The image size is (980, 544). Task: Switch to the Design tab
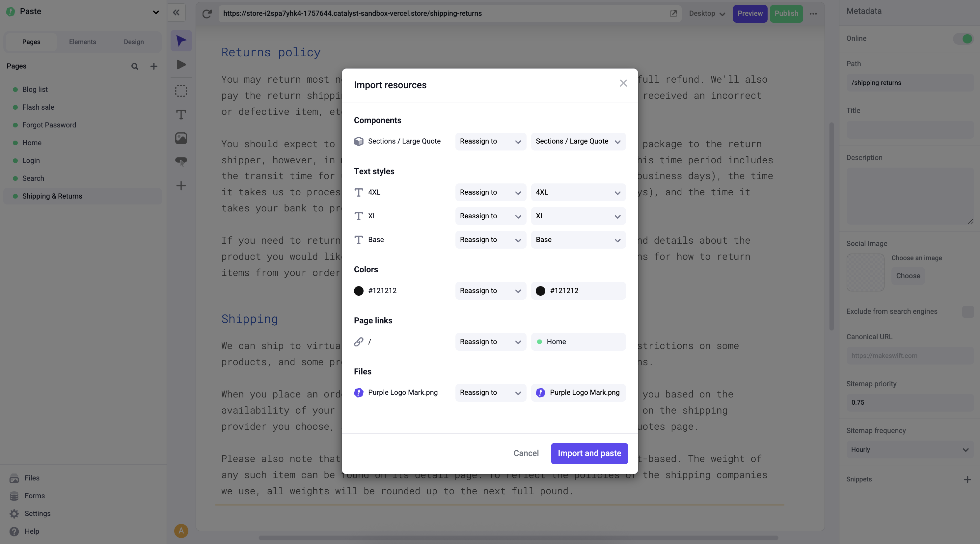coord(134,42)
